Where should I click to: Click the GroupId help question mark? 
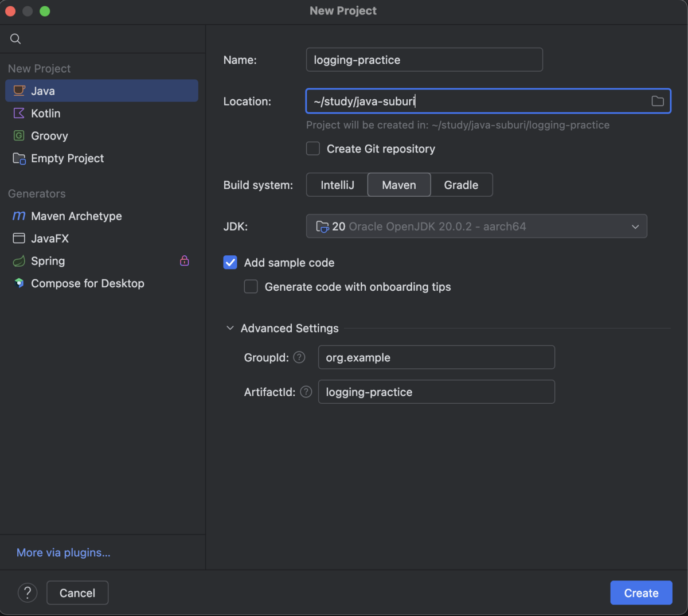click(x=299, y=357)
